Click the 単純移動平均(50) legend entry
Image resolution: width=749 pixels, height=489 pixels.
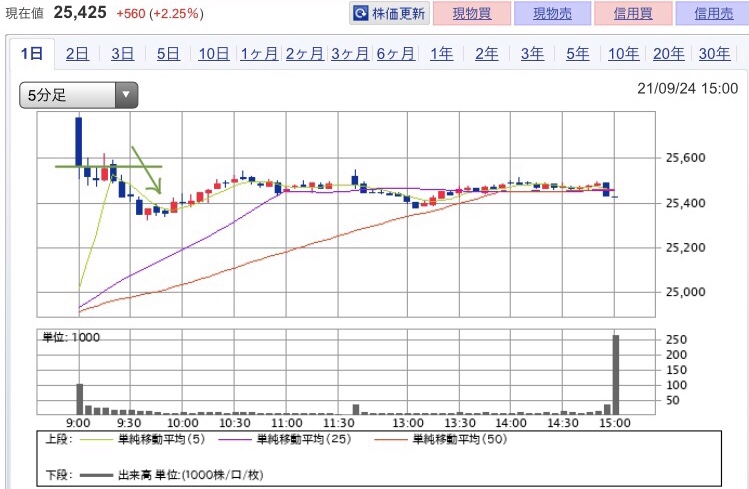coord(441,439)
